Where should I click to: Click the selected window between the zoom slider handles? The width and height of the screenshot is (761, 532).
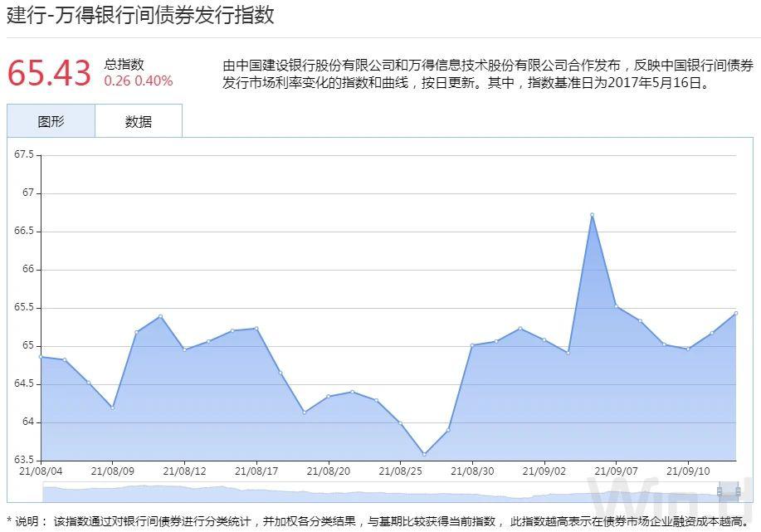[729, 491]
